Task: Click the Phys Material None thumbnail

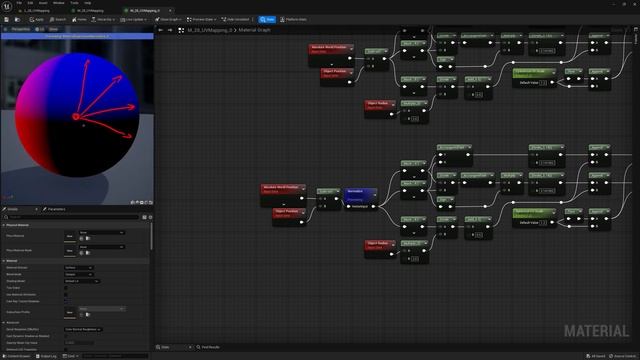Action: point(70,236)
